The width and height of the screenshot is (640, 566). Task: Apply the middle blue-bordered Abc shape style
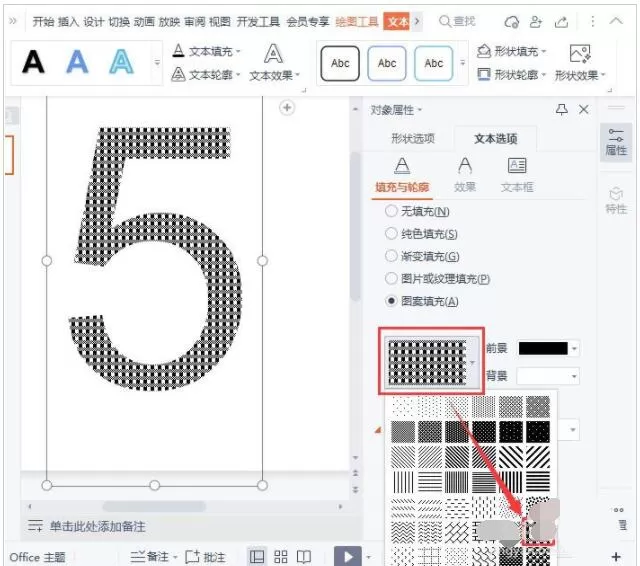click(387, 63)
